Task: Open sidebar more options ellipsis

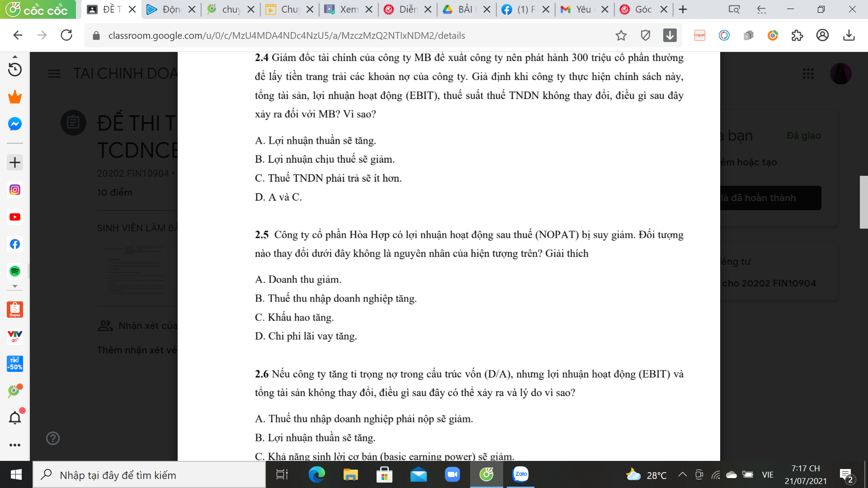Action: pyautogui.click(x=15, y=445)
